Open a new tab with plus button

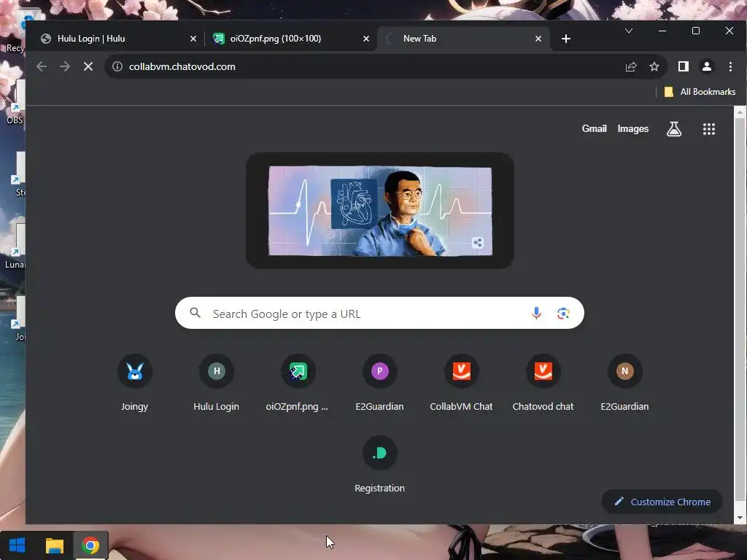pyautogui.click(x=566, y=39)
